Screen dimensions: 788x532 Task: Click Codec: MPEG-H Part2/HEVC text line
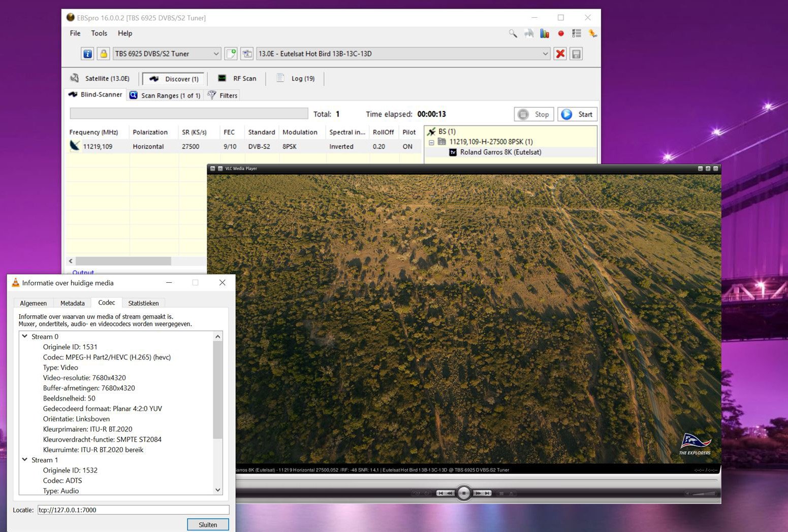pyautogui.click(x=107, y=357)
